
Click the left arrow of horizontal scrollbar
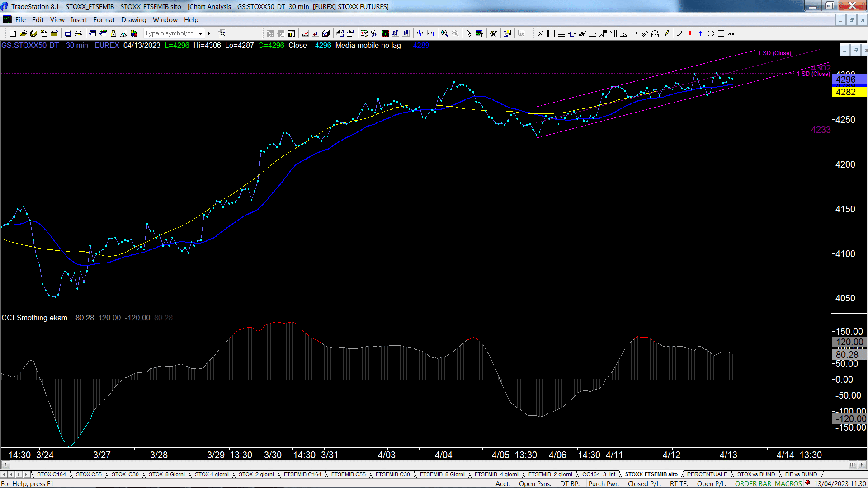pyautogui.click(x=5, y=465)
